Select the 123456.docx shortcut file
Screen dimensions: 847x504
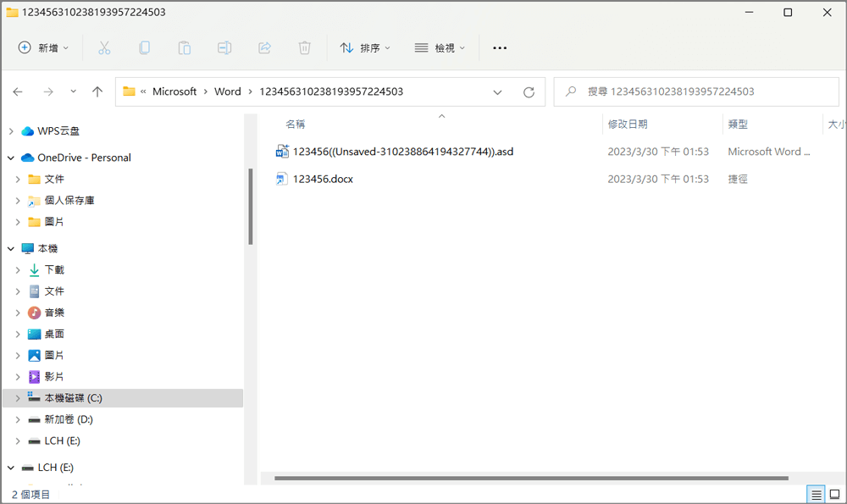(x=323, y=179)
